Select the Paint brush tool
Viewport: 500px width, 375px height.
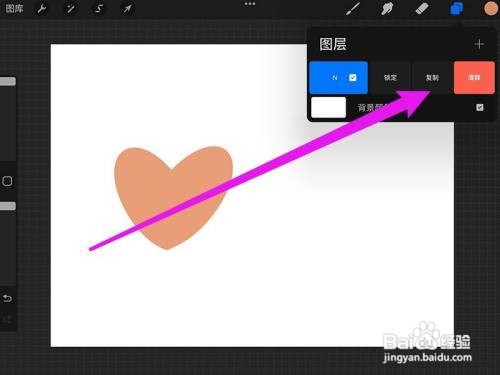point(353,9)
